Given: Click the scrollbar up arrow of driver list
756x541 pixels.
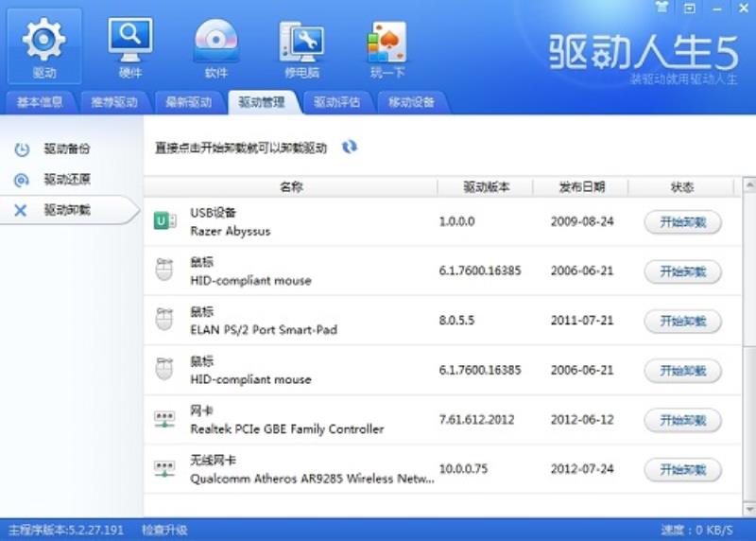Looking at the screenshot, I should [749, 184].
